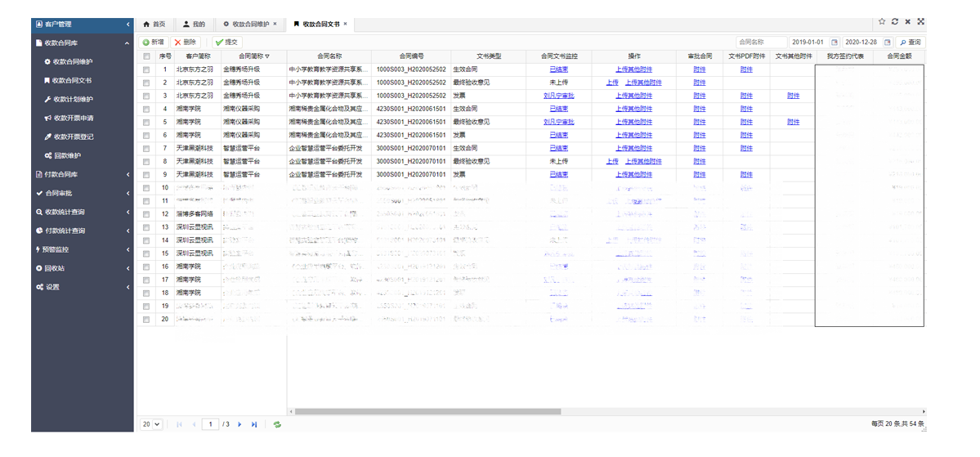Expand the 合同审批 sidebar section

82,193
